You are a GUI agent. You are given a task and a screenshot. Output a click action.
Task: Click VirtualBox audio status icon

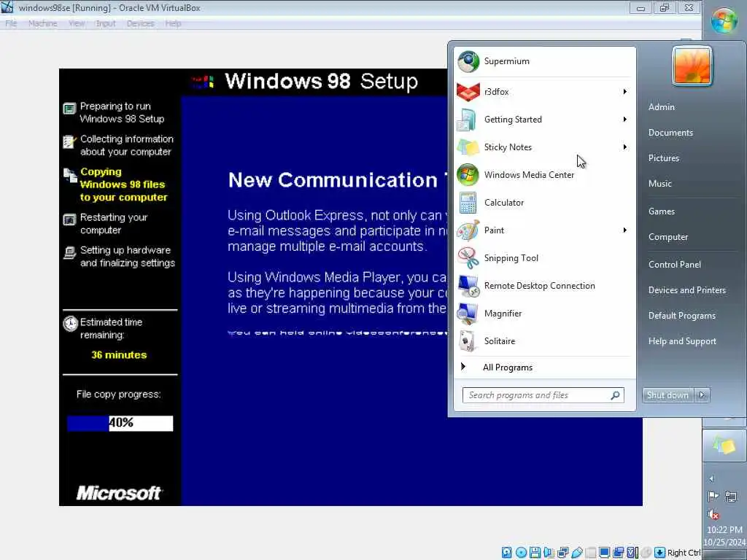[549, 553]
